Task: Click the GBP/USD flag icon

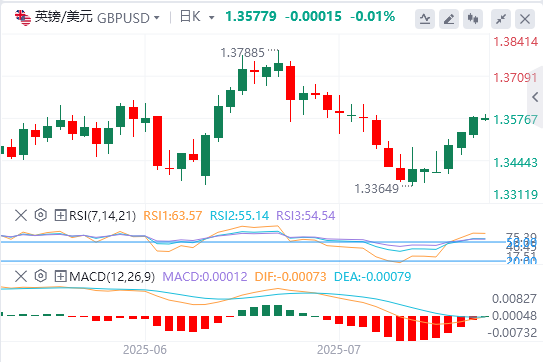Action: [23, 17]
